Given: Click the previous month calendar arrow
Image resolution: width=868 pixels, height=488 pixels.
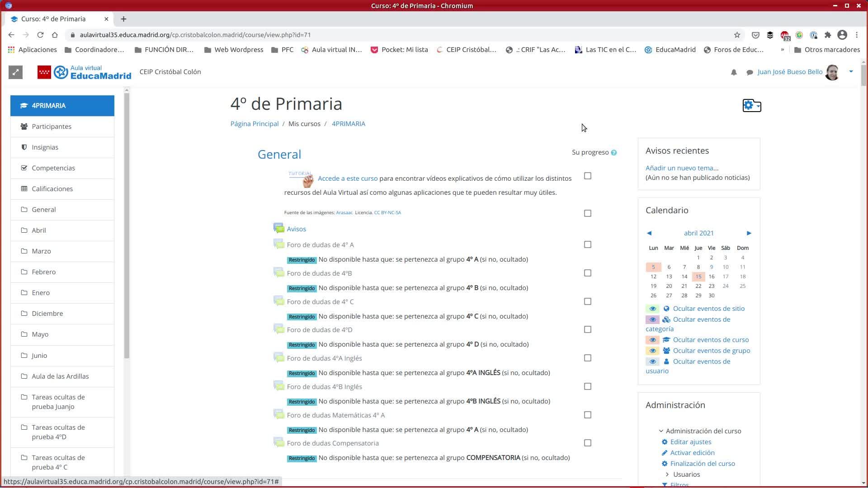Looking at the screenshot, I should pos(649,233).
